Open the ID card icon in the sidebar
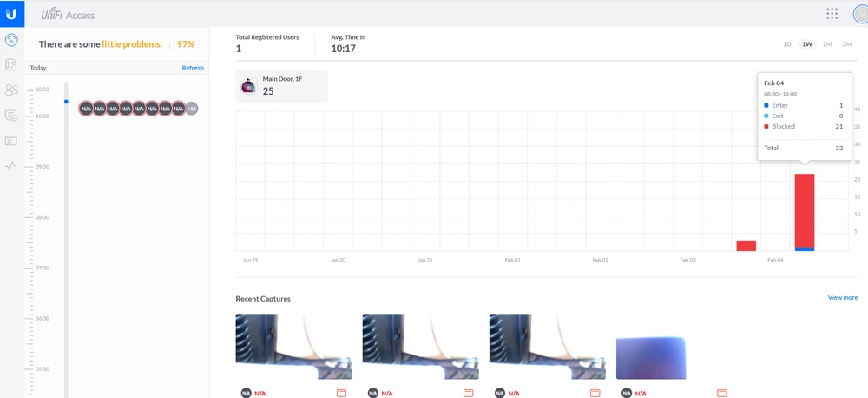 (11, 140)
